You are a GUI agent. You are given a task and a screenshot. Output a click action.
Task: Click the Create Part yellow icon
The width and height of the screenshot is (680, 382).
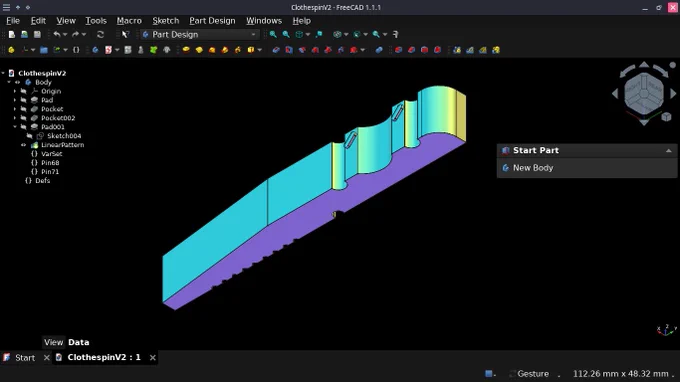tap(11, 50)
